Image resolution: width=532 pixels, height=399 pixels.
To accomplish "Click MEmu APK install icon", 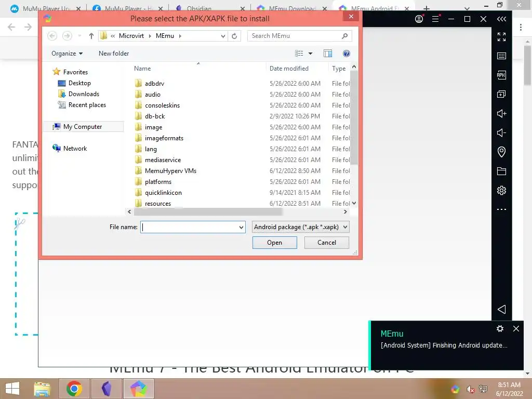I will 501,75.
